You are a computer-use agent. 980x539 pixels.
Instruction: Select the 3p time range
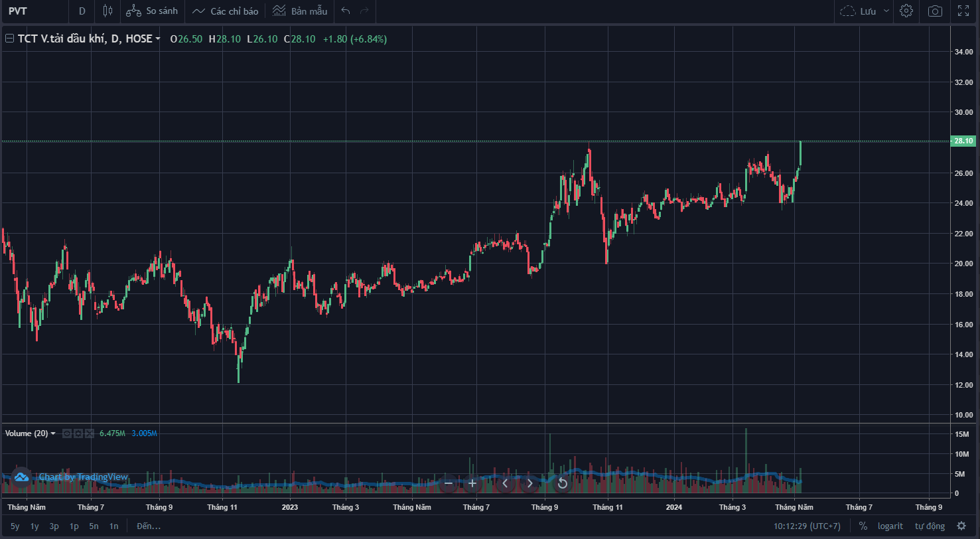(x=54, y=526)
